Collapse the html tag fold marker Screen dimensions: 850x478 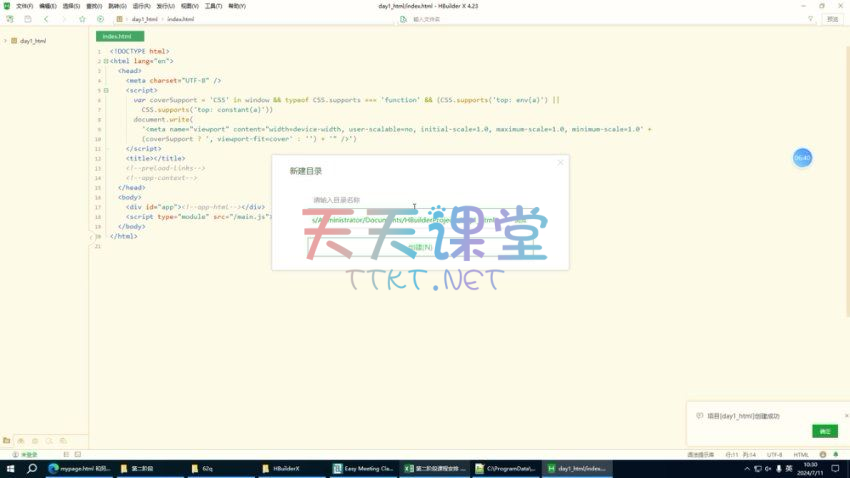coord(106,61)
